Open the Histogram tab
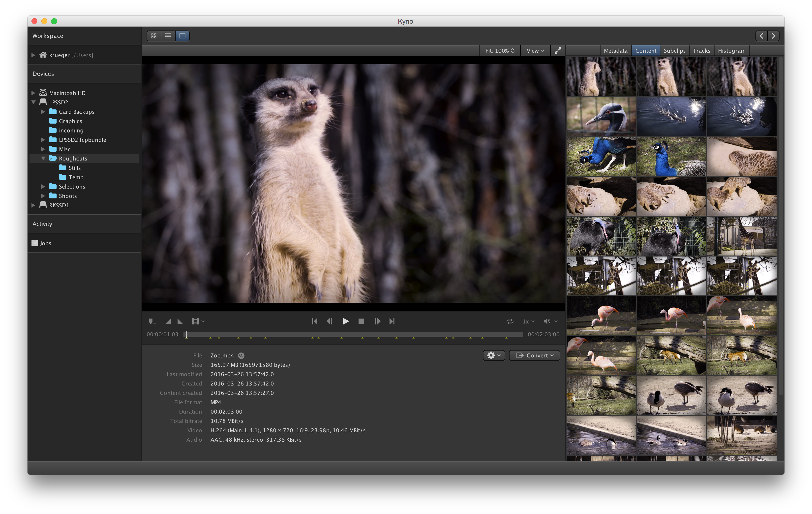Viewport: 812px width, 514px height. tap(731, 51)
